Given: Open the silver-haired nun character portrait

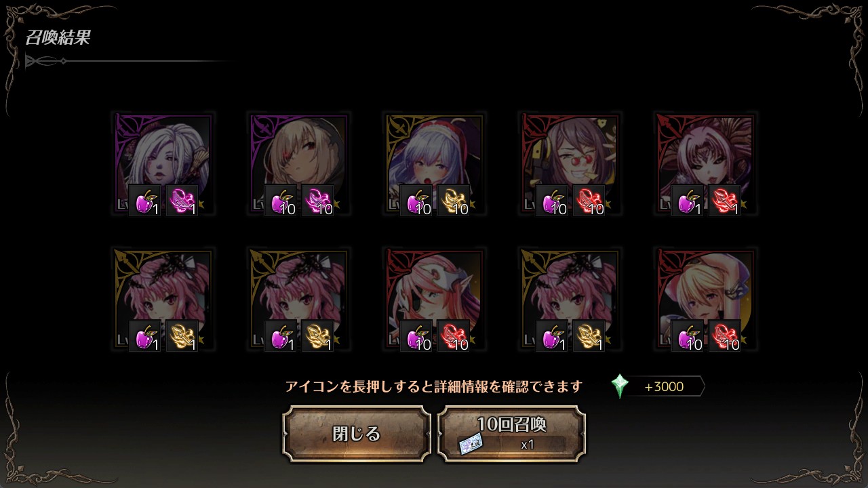Looking at the screenshot, I should pos(434,163).
